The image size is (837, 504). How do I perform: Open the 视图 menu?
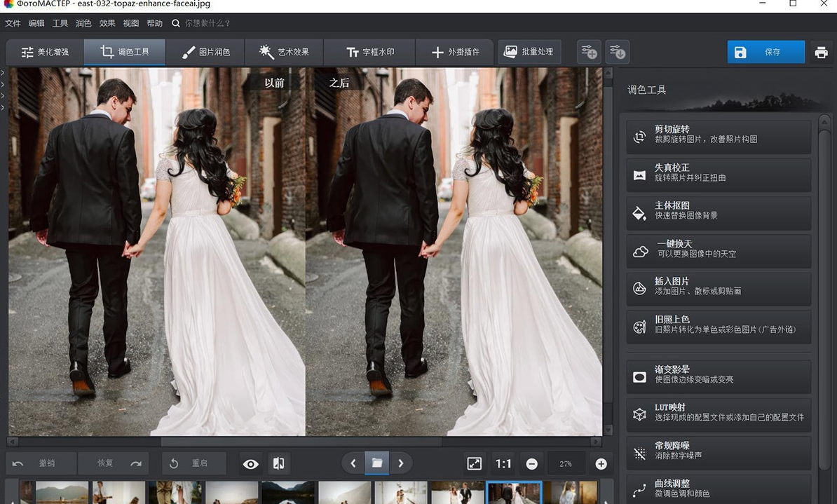click(131, 23)
